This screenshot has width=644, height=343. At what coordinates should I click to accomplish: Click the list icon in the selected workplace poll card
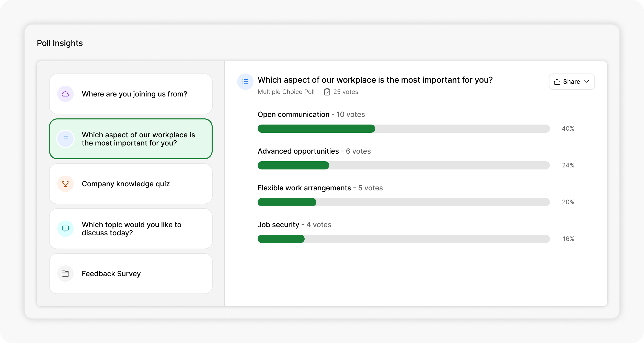65,139
